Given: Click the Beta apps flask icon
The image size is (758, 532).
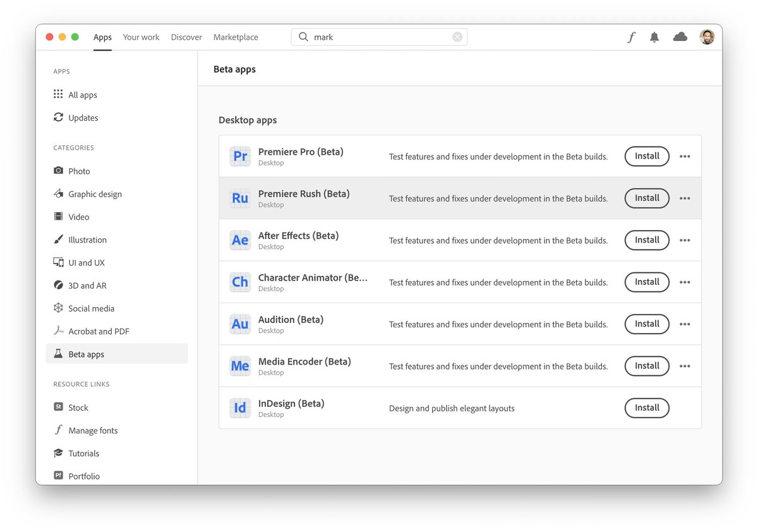Looking at the screenshot, I should point(58,354).
